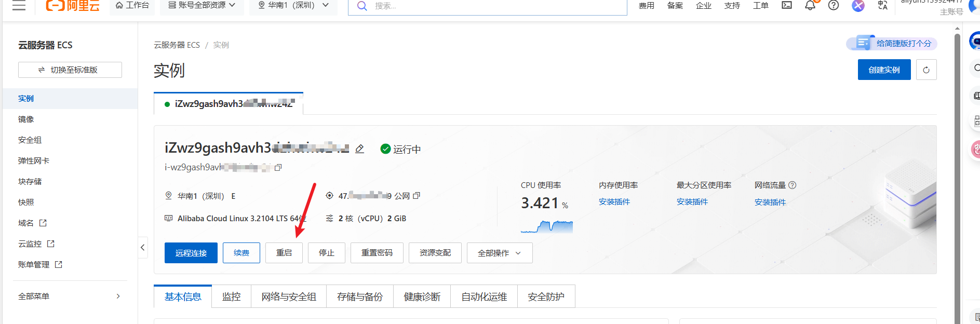Image resolution: width=980 pixels, height=324 pixels.
Task: Click 续费 button
Action: [241, 253]
